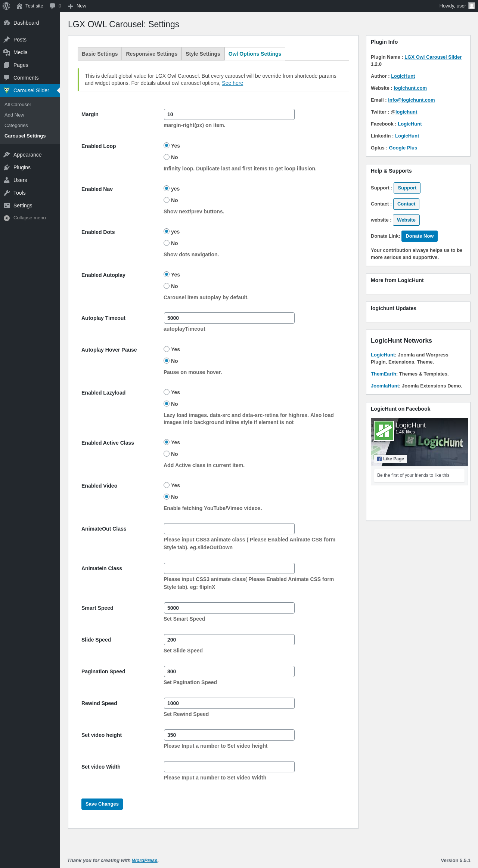478x868 pixels.
Task: Open the See here link
Action: (x=232, y=83)
